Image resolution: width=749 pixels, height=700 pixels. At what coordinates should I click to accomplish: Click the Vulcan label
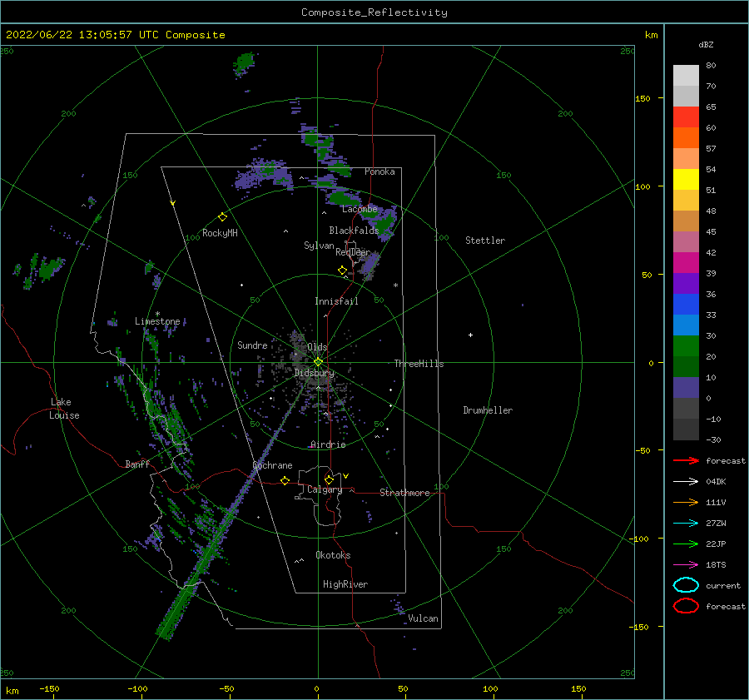(x=423, y=618)
